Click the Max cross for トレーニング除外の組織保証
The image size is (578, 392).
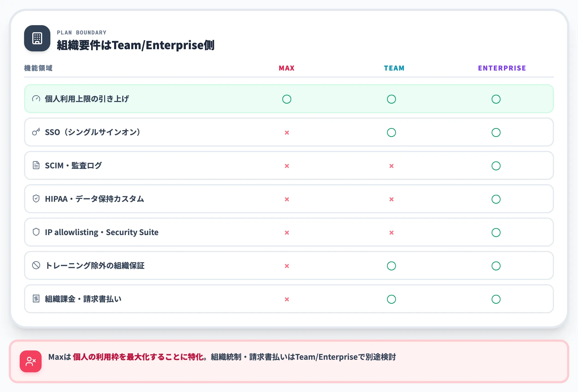[x=287, y=266]
